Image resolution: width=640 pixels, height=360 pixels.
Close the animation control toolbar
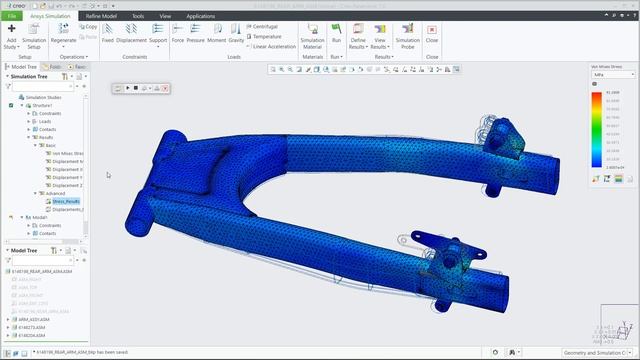pos(165,88)
